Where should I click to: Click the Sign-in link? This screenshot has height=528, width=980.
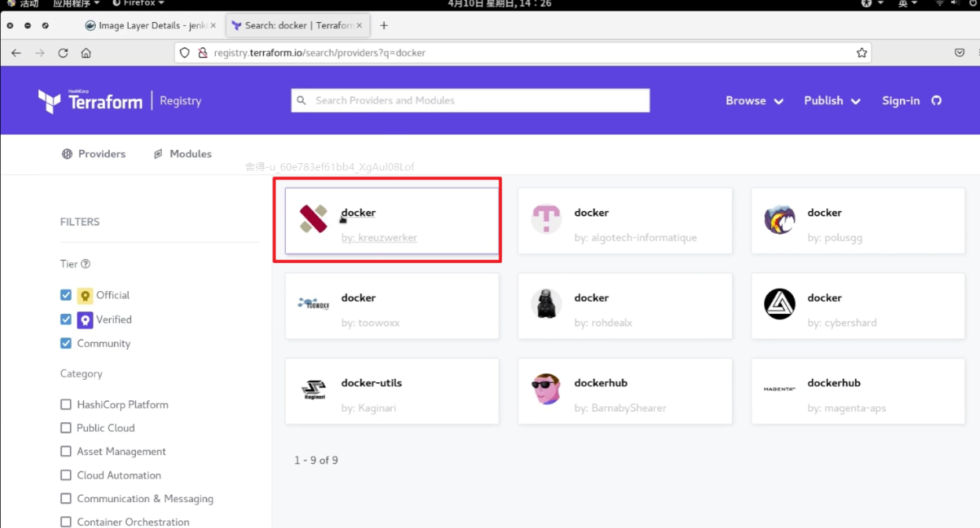click(x=901, y=100)
